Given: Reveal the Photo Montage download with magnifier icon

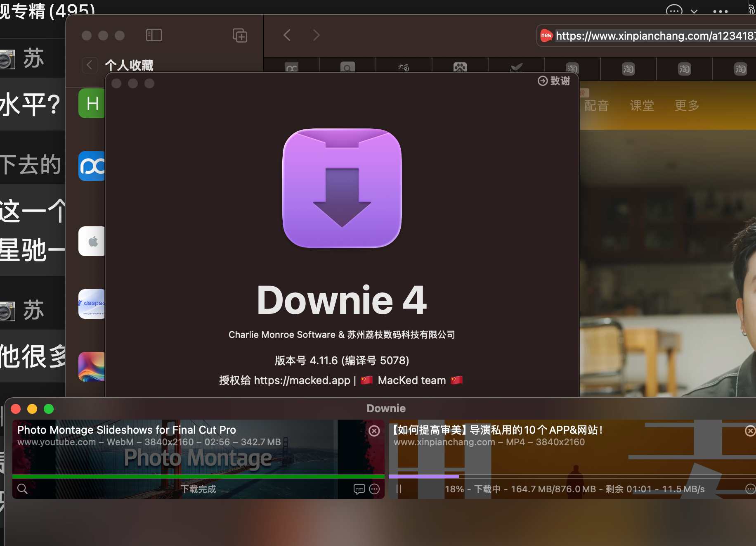Looking at the screenshot, I should (22, 489).
